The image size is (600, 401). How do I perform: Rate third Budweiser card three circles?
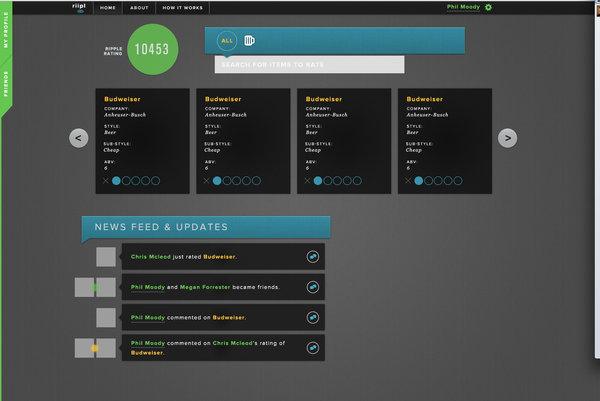(x=337, y=181)
